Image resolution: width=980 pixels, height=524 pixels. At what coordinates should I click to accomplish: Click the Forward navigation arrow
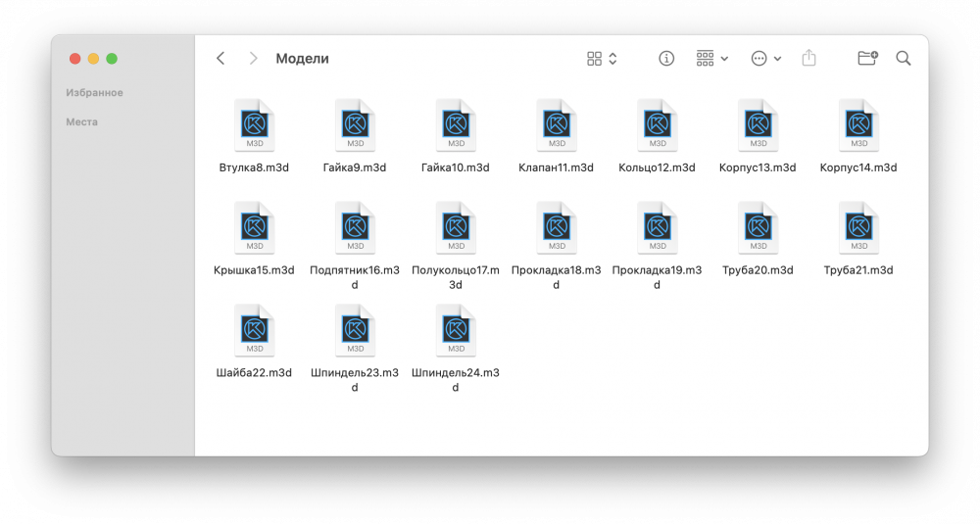click(253, 59)
